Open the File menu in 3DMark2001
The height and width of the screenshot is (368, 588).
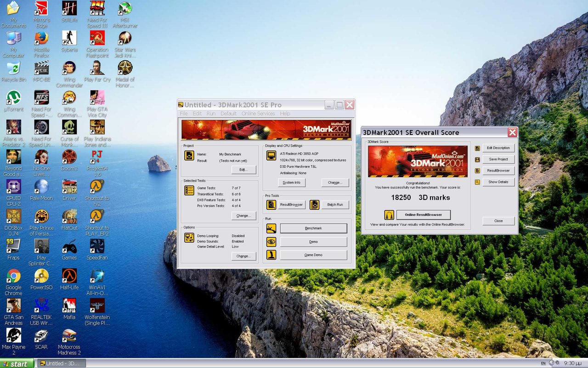184,114
